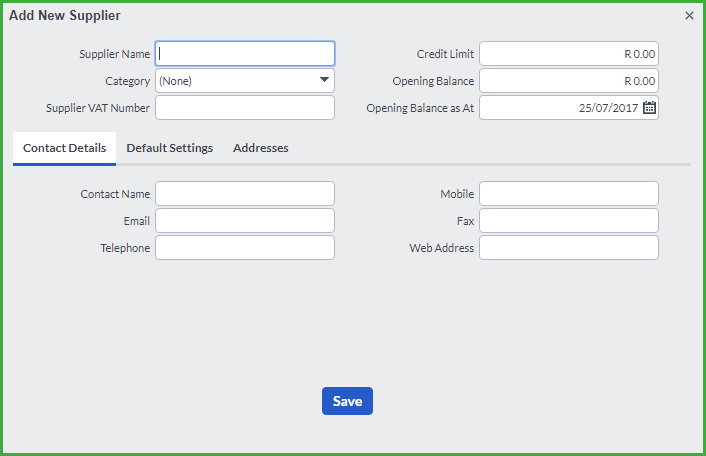Open the Opening Balance date calendar icon
The height and width of the screenshot is (456, 706).
[649, 108]
